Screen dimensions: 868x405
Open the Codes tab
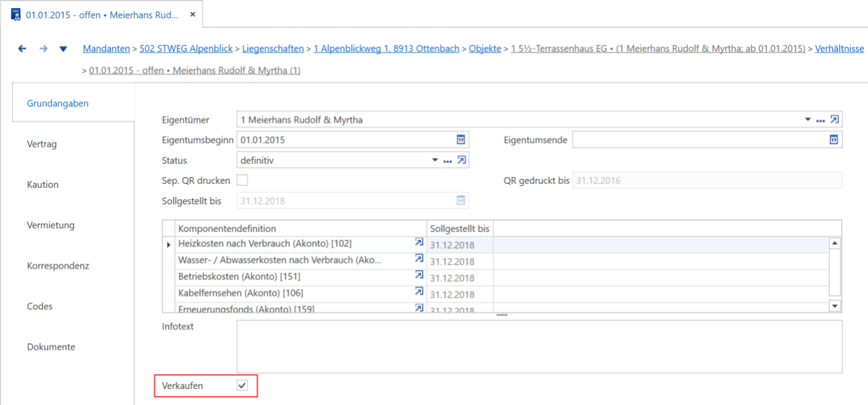tap(40, 306)
